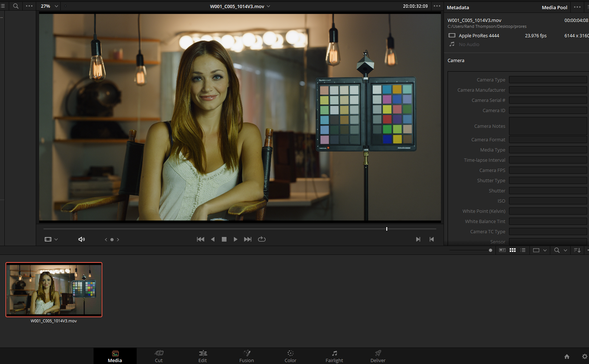Screen dimensions: 589x364
Task: Click the 20:00:32:09 timecode field
Action: (x=415, y=6)
